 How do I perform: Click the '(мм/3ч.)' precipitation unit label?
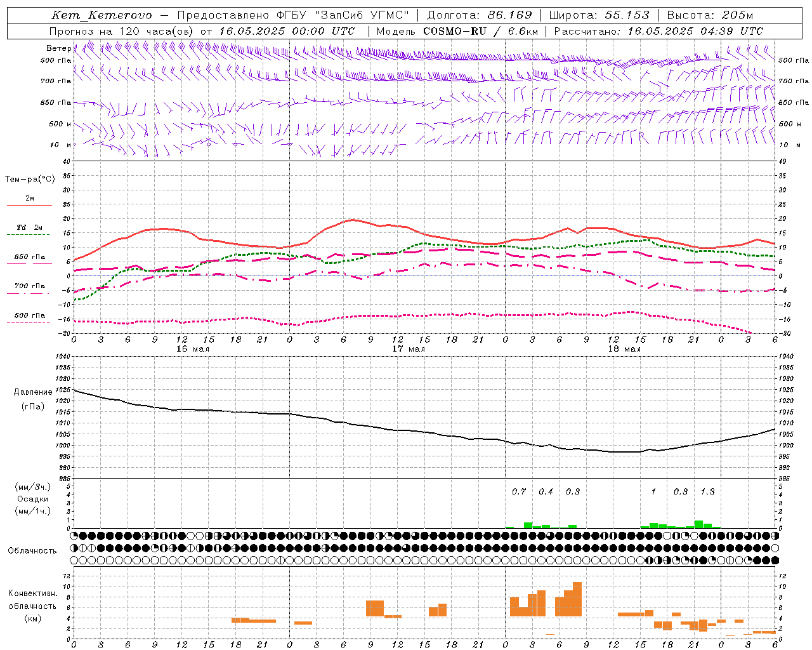(x=33, y=487)
